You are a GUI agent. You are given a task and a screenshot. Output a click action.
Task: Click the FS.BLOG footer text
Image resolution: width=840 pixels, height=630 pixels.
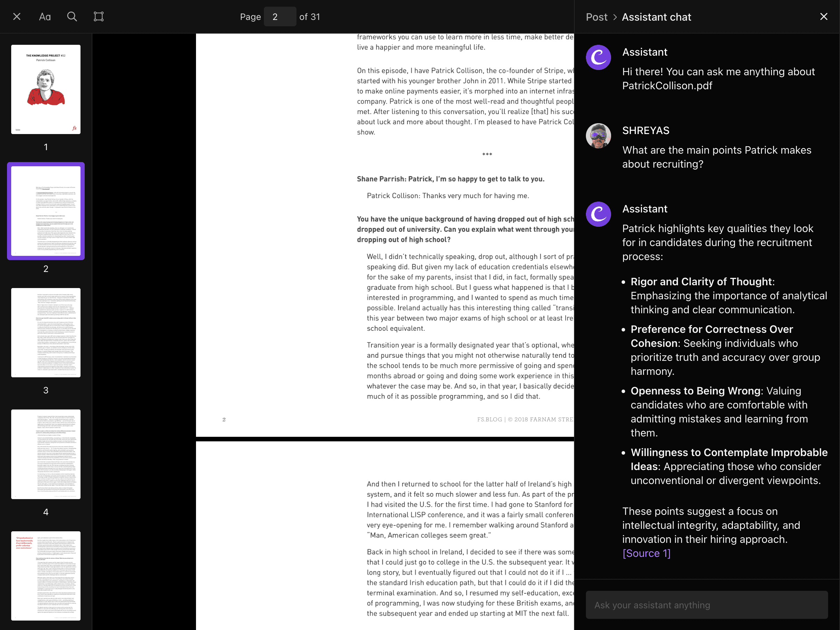pyautogui.click(x=526, y=419)
